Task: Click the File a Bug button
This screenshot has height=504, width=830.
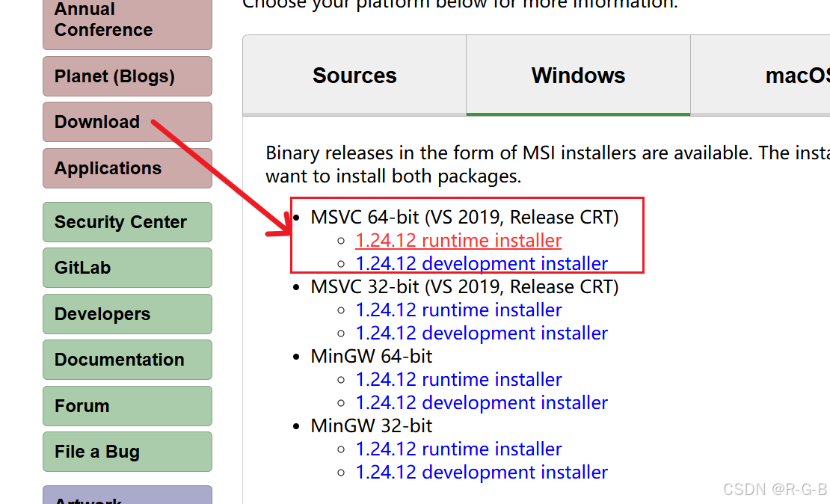Action: pos(127,452)
